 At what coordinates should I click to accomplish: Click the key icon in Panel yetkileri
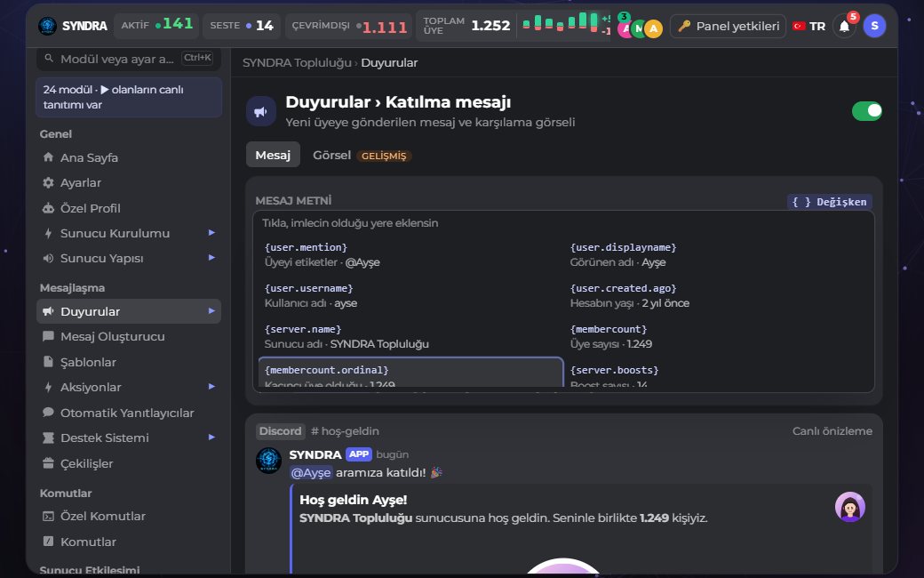(683, 26)
